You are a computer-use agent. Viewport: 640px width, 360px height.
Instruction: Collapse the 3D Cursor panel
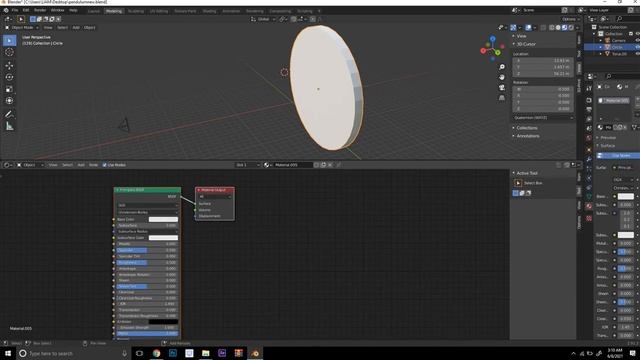click(526, 44)
